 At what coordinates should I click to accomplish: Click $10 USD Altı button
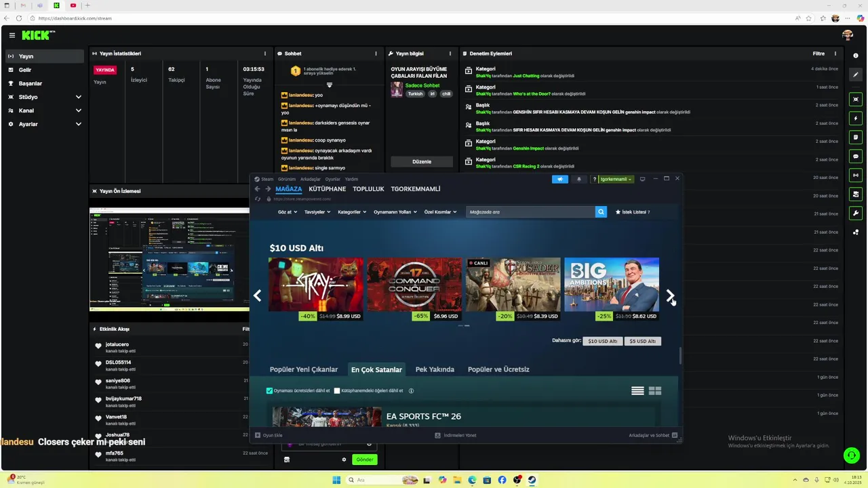(602, 342)
